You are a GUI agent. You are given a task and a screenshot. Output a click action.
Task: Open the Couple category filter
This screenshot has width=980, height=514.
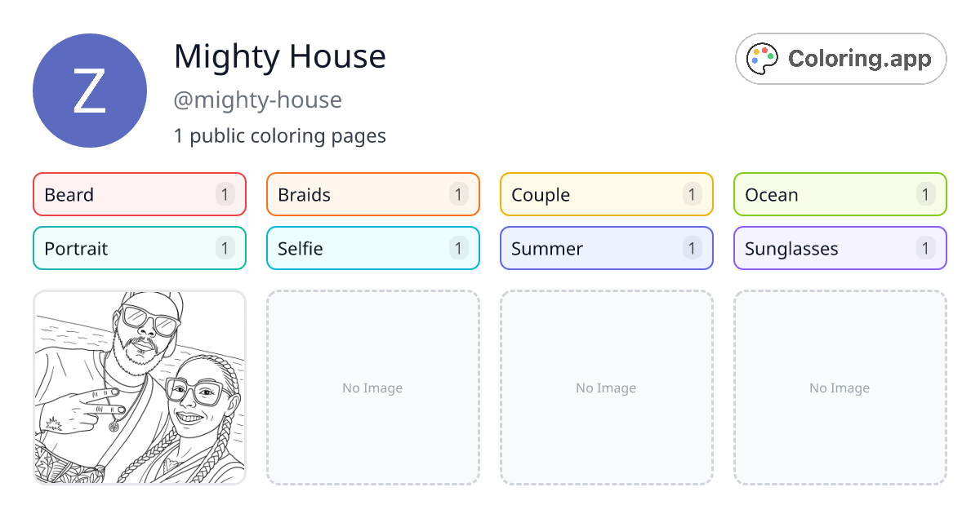coord(606,194)
